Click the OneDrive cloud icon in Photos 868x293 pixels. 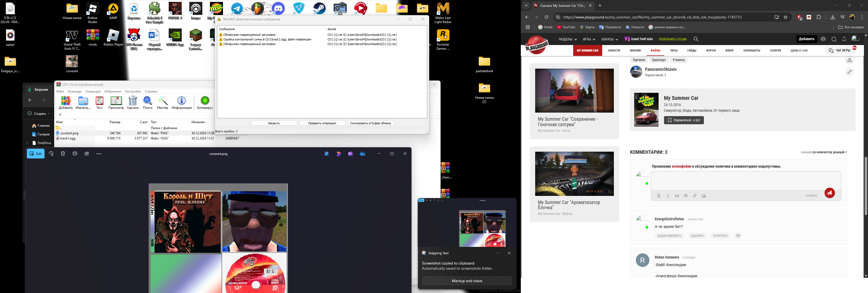363,154
